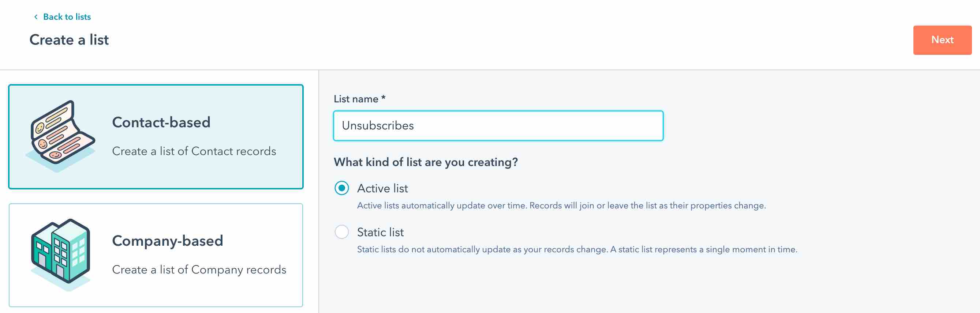The width and height of the screenshot is (980, 313).
Task: Go back via the 'Back to lists' link
Action: click(x=67, y=17)
